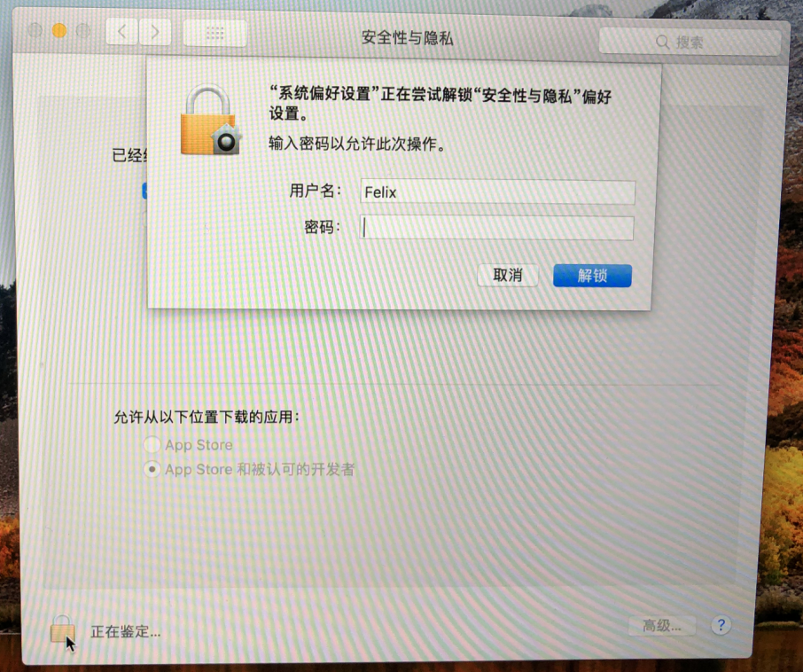Click the 正在鉴定… status text
The image size is (803, 672).
point(126,632)
